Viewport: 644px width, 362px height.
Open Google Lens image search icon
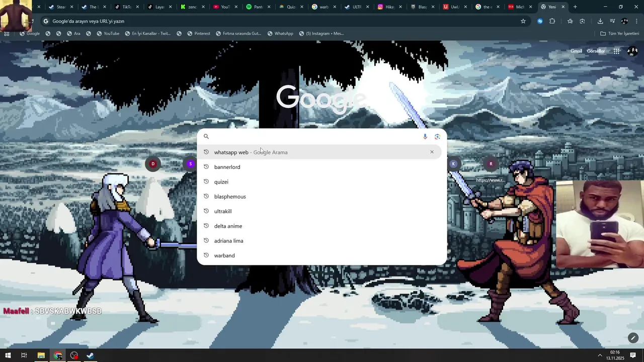pyautogui.click(x=437, y=136)
